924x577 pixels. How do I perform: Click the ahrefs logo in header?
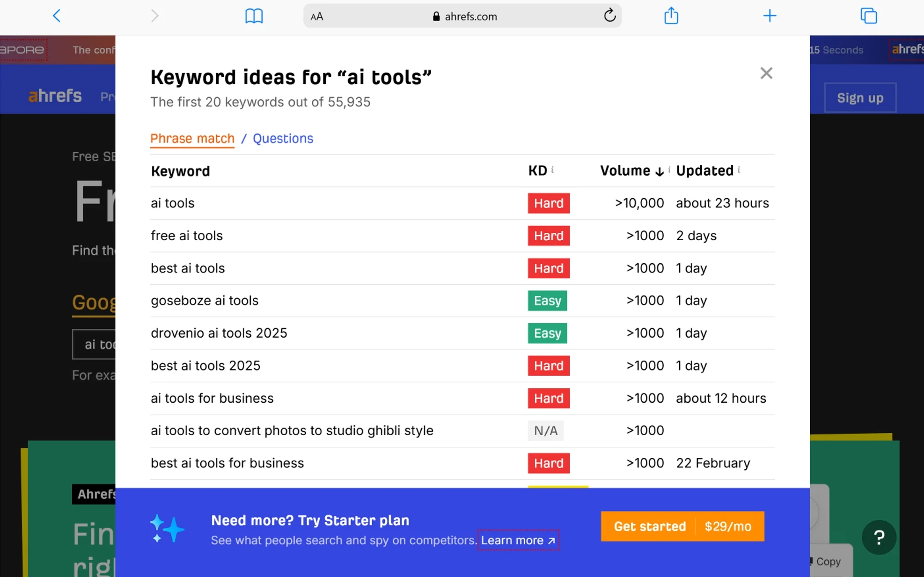[x=55, y=96]
